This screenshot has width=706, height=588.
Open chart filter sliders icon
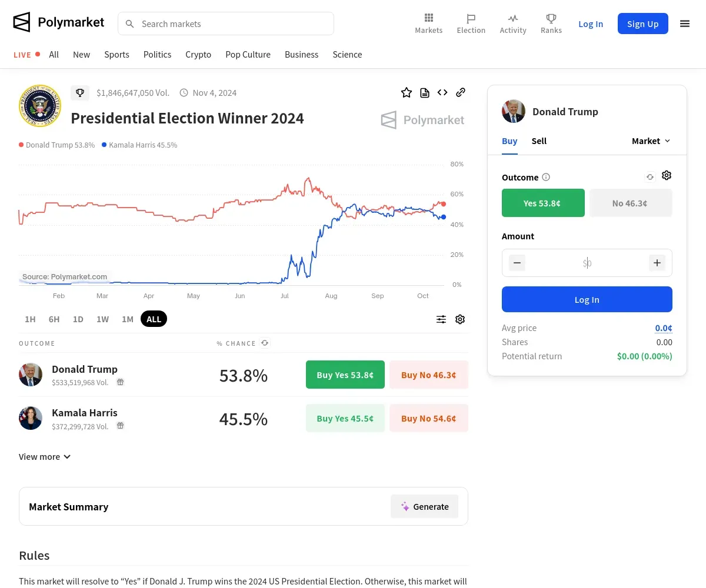(x=441, y=319)
